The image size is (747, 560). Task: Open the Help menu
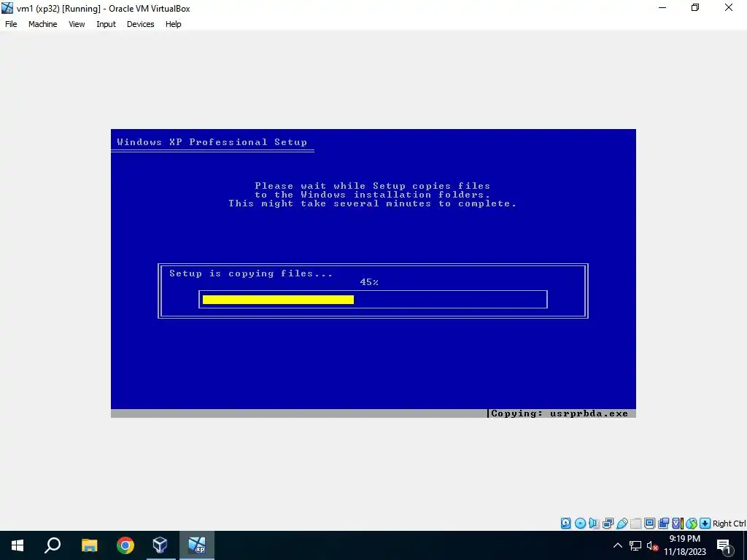(173, 24)
